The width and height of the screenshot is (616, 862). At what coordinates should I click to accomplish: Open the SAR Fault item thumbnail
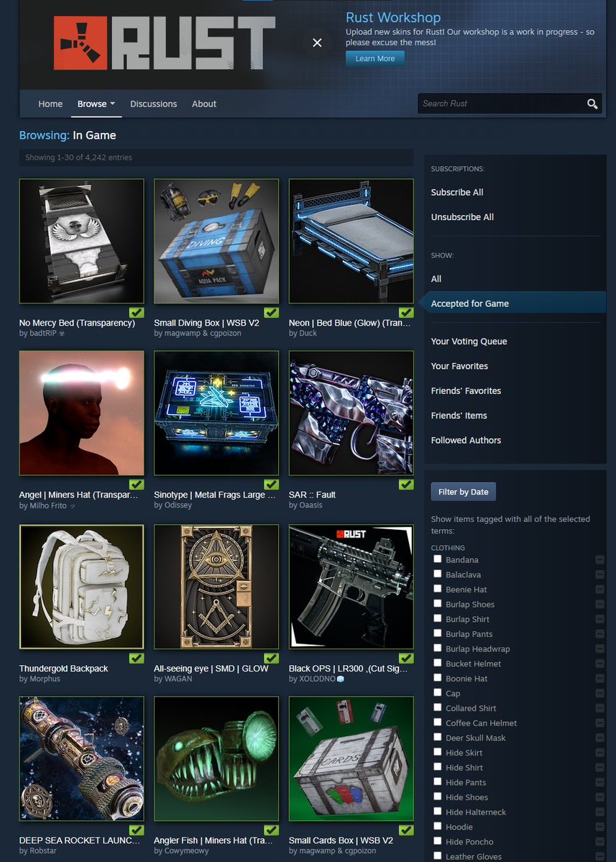click(x=351, y=413)
